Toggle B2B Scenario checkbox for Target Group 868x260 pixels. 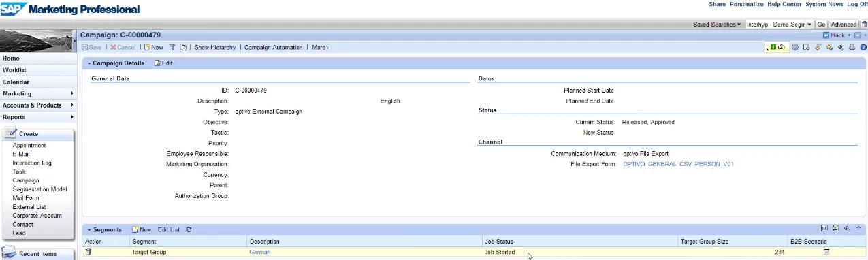click(x=826, y=253)
